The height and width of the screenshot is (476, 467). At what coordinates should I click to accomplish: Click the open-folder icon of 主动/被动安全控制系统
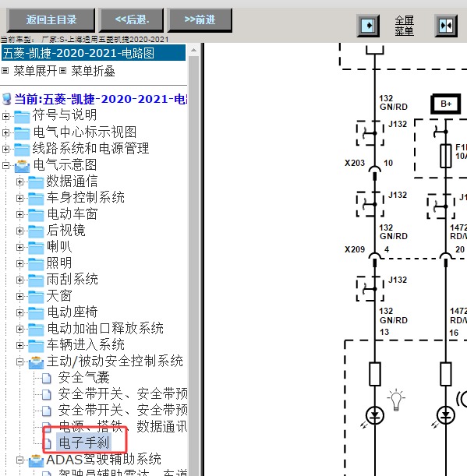click(36, 362)
